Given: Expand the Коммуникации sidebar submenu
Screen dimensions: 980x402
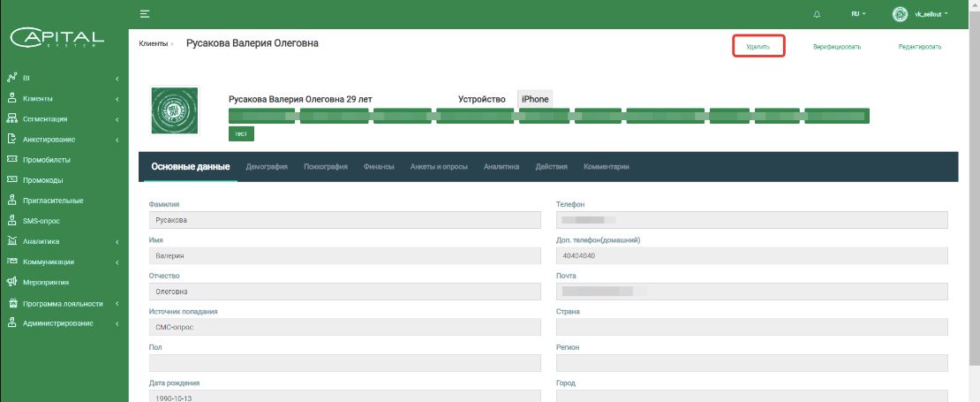Looking at the screenshot, I should point(62,262).
